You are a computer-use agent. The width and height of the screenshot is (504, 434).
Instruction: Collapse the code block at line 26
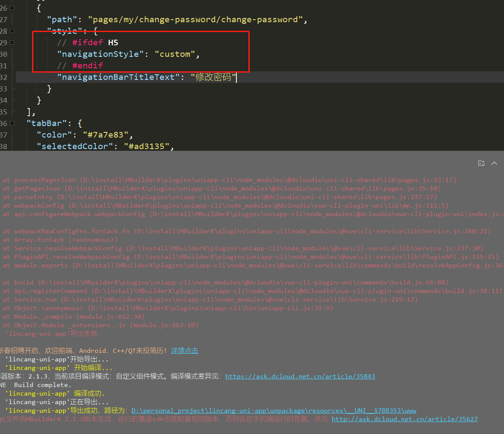(x=12, y=7)
